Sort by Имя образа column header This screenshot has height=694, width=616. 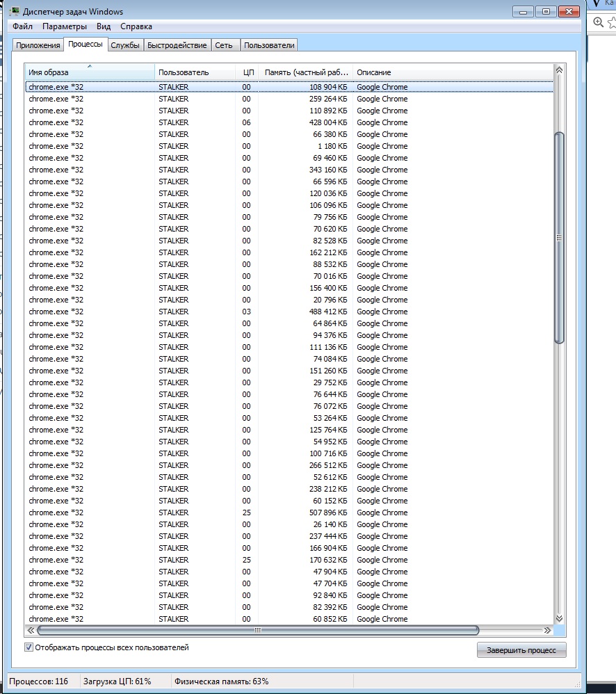90,72
